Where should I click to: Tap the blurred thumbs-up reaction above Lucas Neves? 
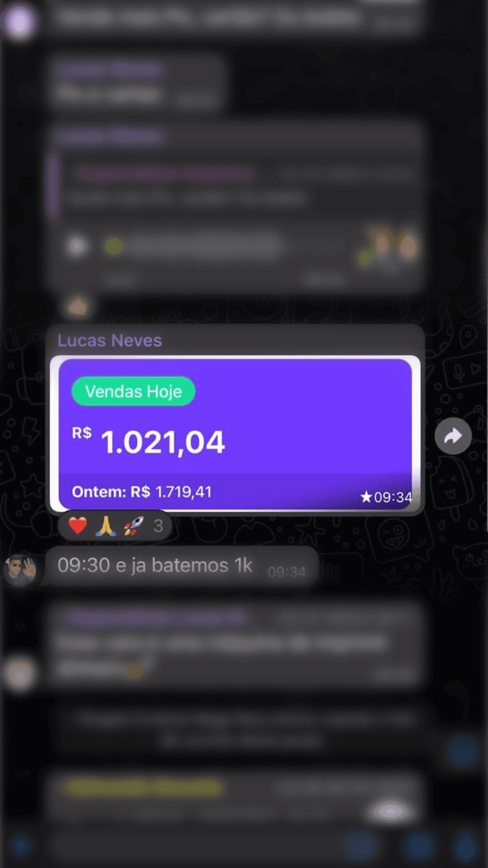[x=78, y=307]
